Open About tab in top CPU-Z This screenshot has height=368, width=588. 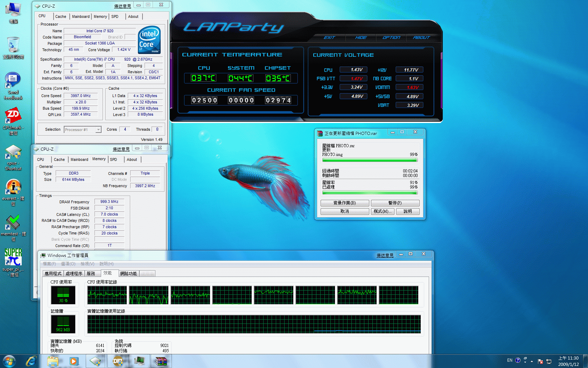pos(133,16)
